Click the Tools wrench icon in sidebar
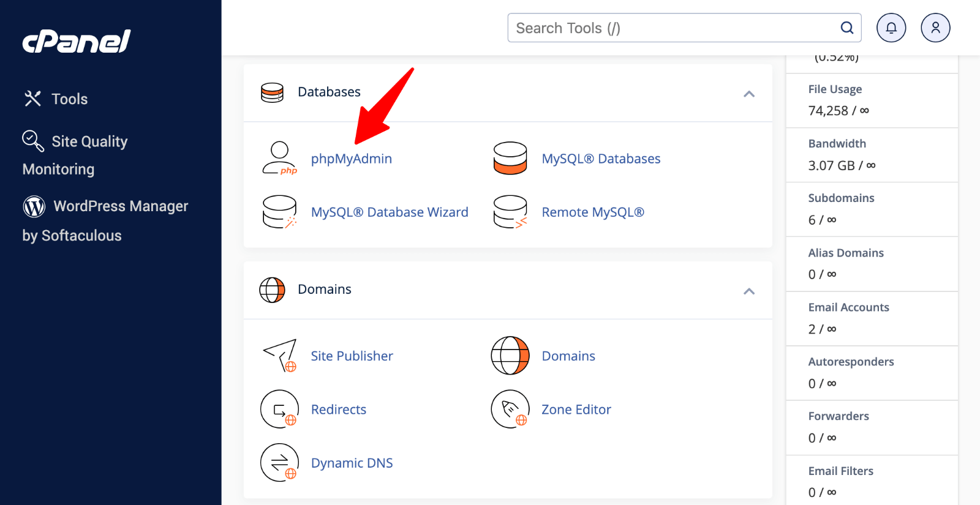This screenshot has width=980, height=505. [32, 99]
